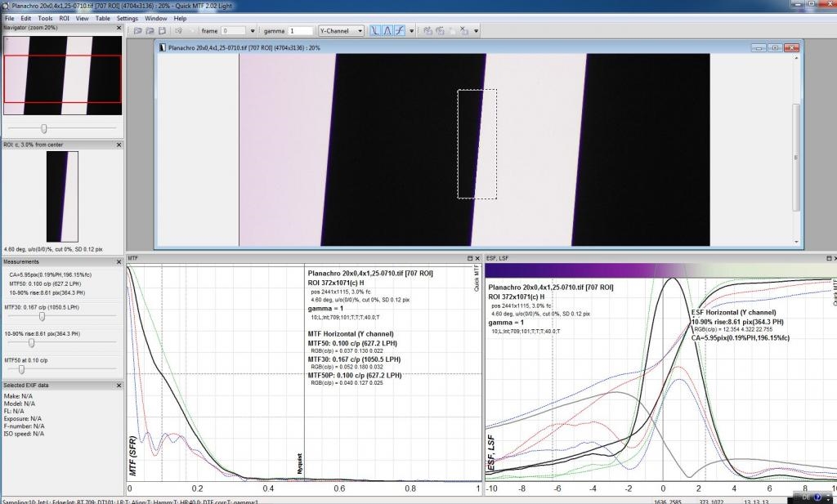Expand the frame number dropdown arrow
The width and height of the screenshot is (837, 504).
coord(253,31)
